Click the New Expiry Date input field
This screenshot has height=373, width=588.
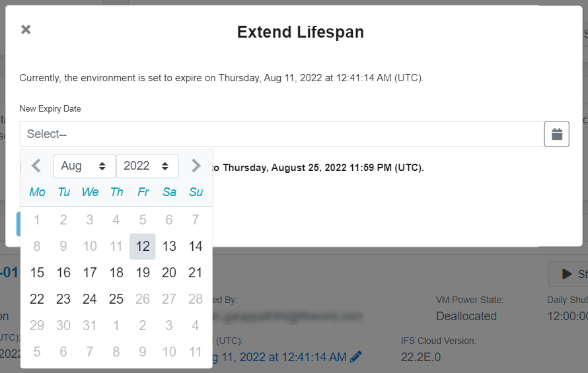coord(282,134)
